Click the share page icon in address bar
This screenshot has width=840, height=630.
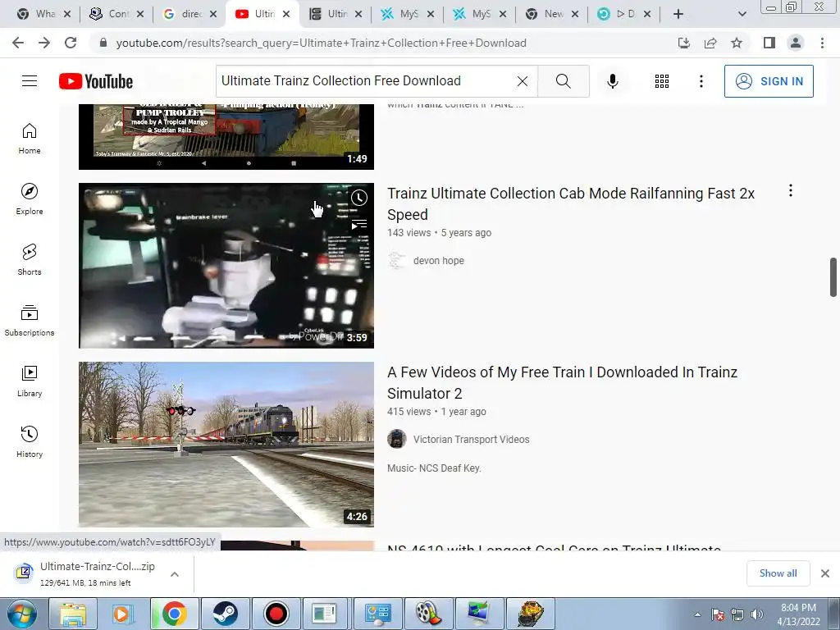click(710, 43)
